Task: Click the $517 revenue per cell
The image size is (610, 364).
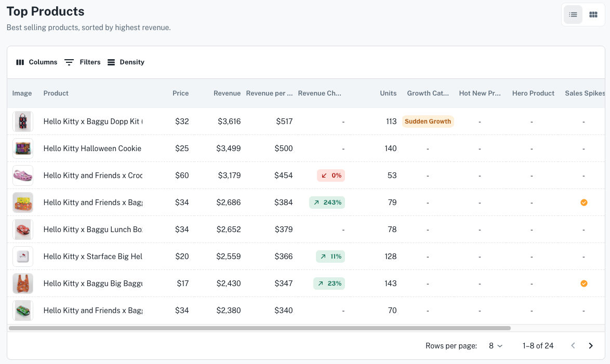Action: click(x=284, y=122)
